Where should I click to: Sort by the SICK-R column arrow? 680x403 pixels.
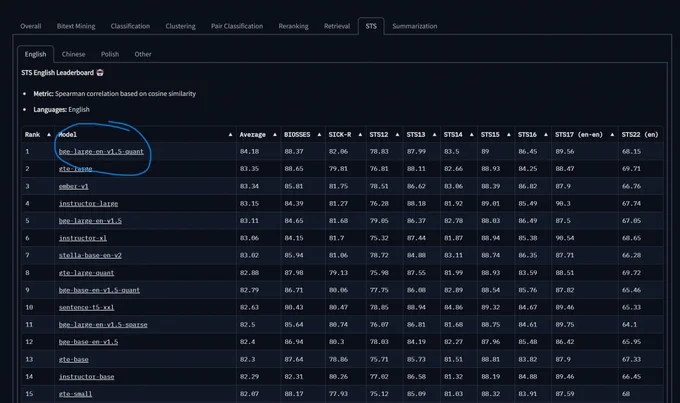point(360,135)
